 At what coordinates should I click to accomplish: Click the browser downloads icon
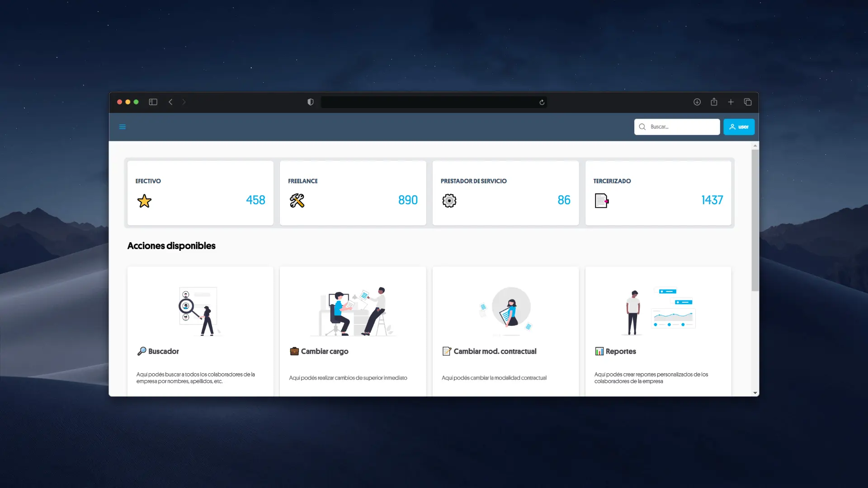[697, 102]
